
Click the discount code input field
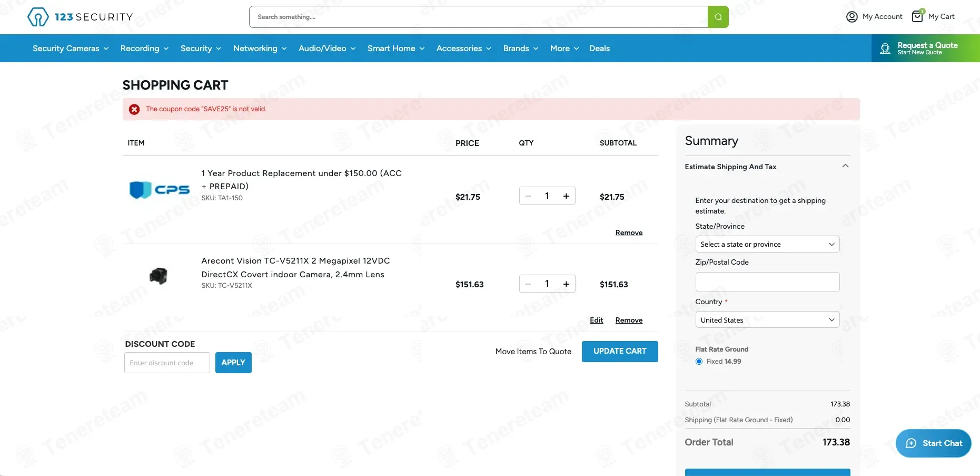167,363
